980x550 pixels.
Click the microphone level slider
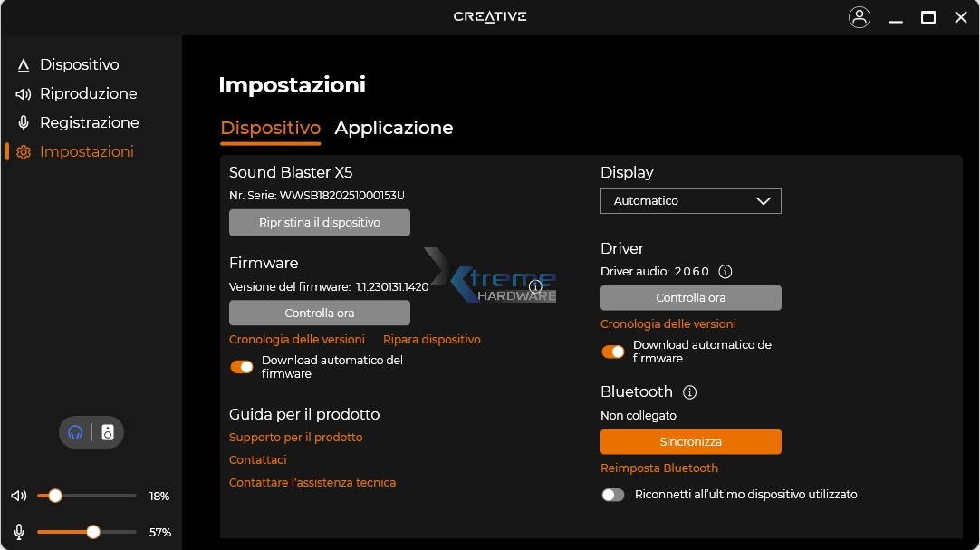click(x=92, y=532)
